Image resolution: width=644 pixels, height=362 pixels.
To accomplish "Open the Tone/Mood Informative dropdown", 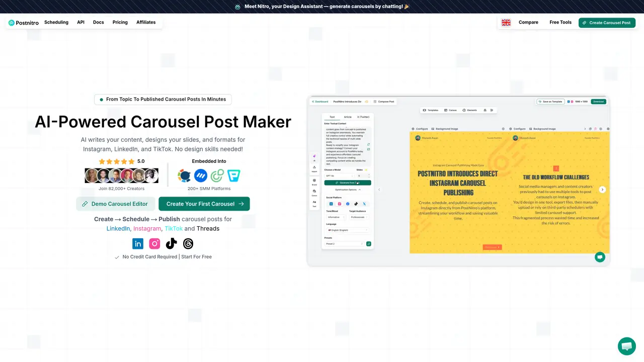I will tap(335, 217).
